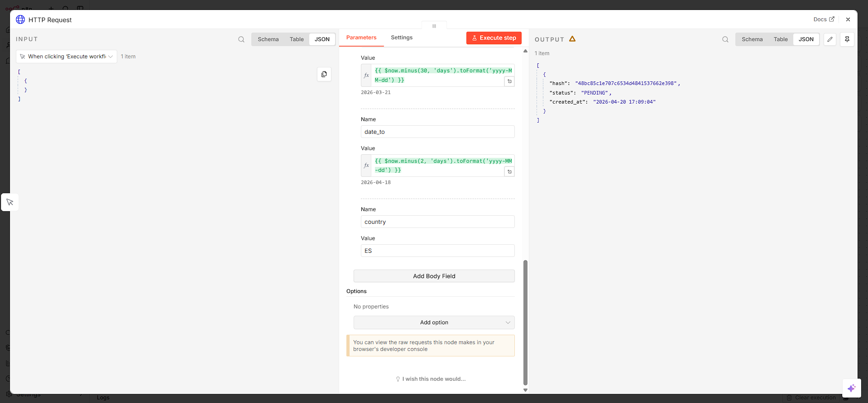Open expression editor for date_from value
The width and height of the screenshot is (868, 403).
(x=509, y=81)
